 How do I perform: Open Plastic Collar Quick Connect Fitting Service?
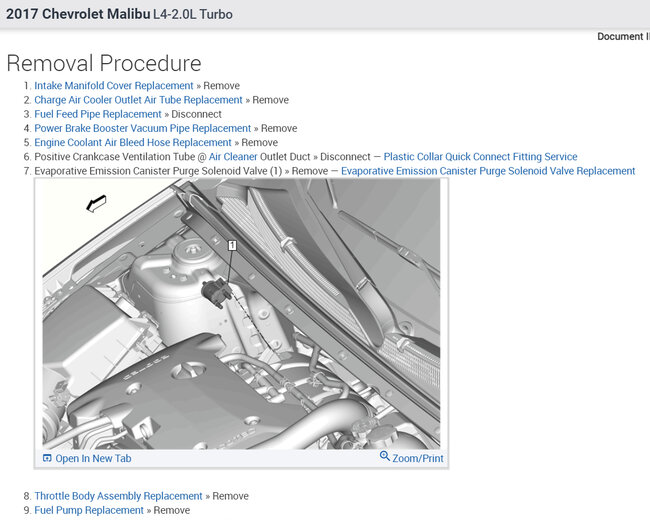[480, 157]
